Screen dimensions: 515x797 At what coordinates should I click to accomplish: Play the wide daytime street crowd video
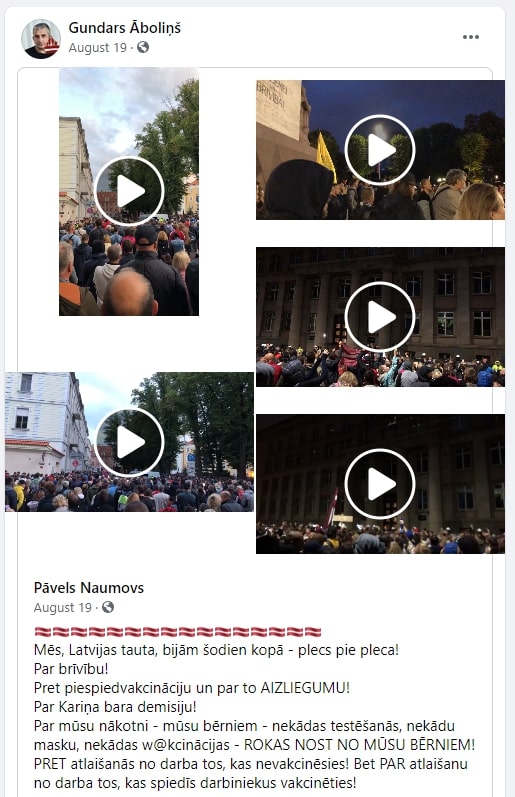tap(129, 442)
